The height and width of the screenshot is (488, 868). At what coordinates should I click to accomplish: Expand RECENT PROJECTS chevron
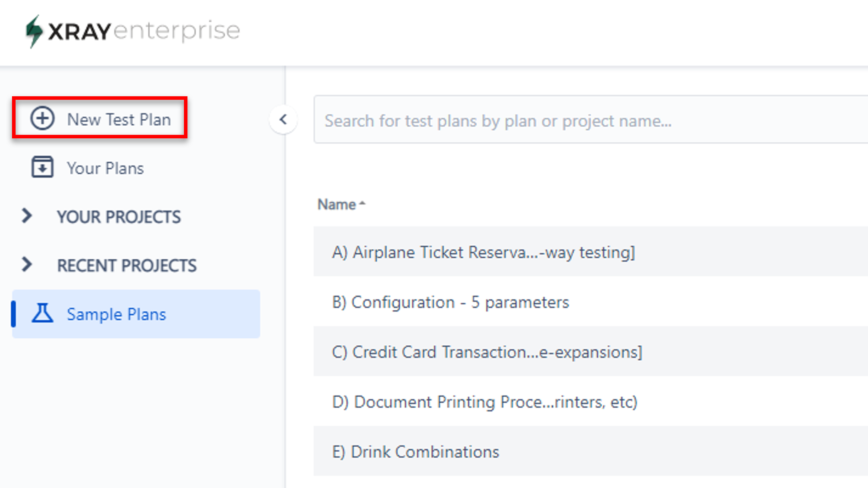click(x=27, y=264)
